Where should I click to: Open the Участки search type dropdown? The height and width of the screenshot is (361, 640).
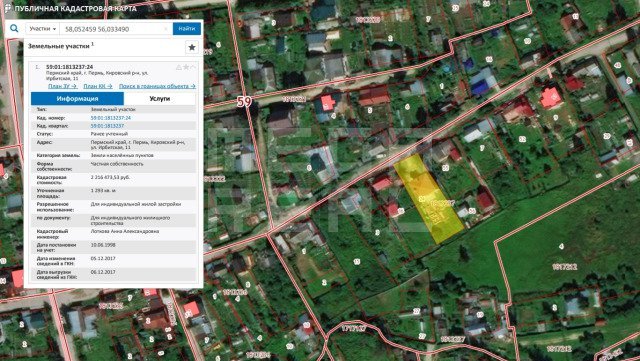[x=42, y=29]
